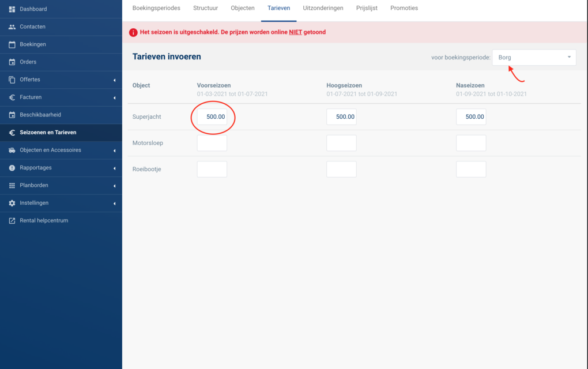588x369 pixels.
Task: Go to the Promoties tab
Action: pyautogui.click(x=404, y=8)
